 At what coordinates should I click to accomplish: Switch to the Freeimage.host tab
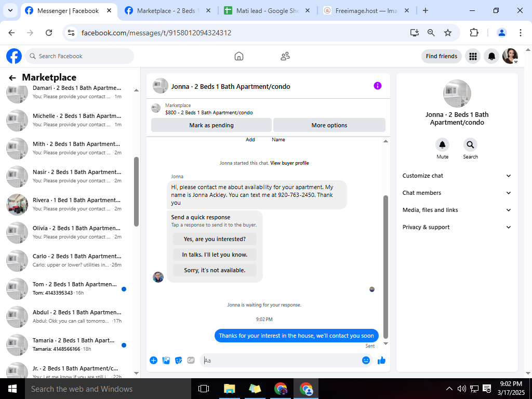366,11
